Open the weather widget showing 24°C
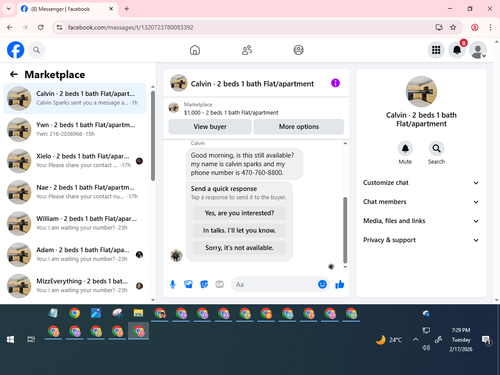Viewport: 500px width, 375px height. (x=389, y=340)
